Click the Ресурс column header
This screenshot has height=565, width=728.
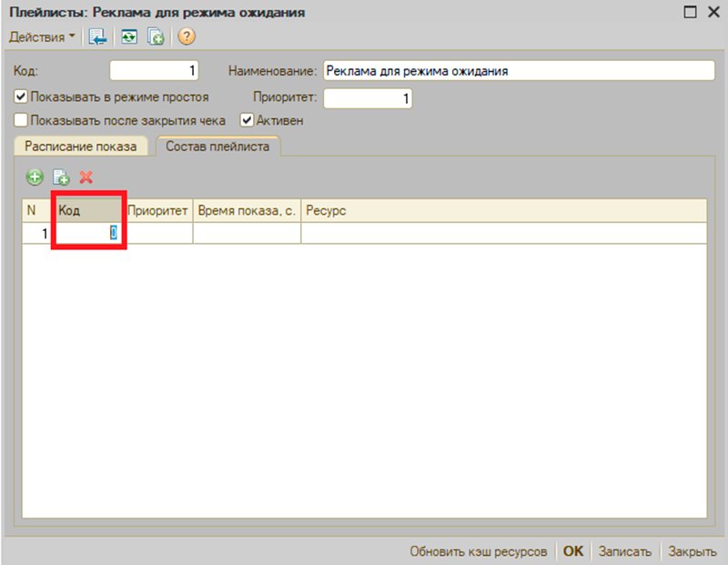[x=504, y=210]
